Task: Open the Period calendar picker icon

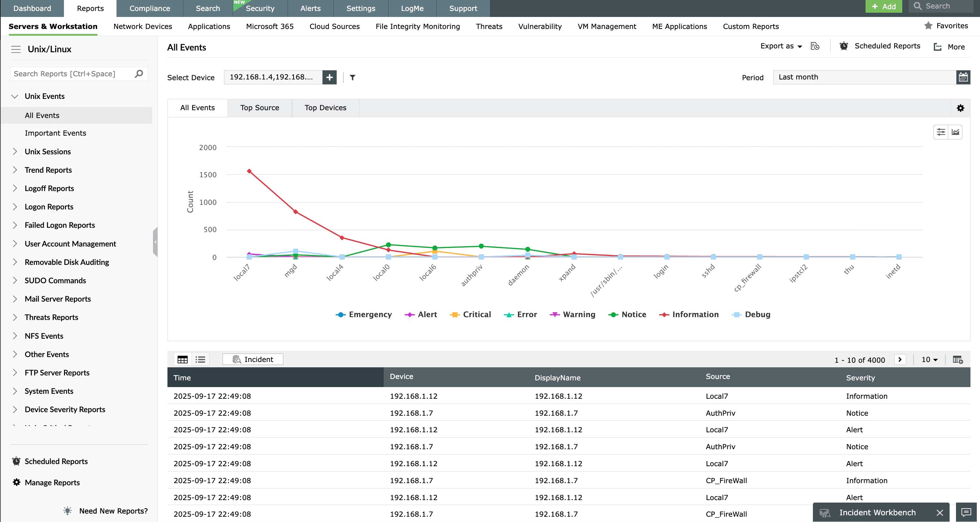Action: point(963,77)
